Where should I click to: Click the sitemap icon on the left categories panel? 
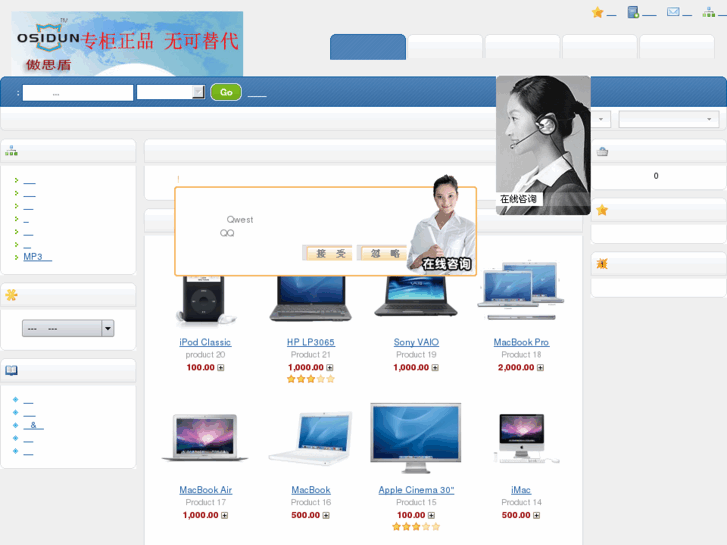[x=11, y=151]
